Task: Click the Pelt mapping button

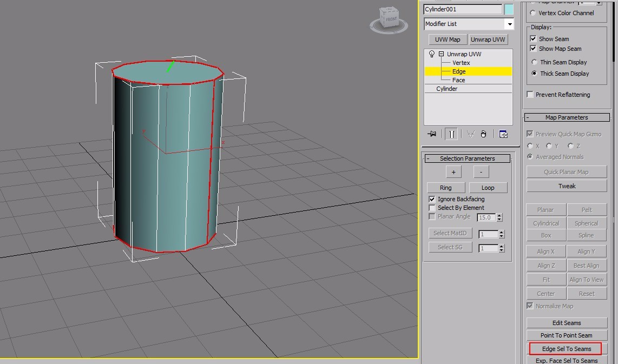Action: [587, 209]
